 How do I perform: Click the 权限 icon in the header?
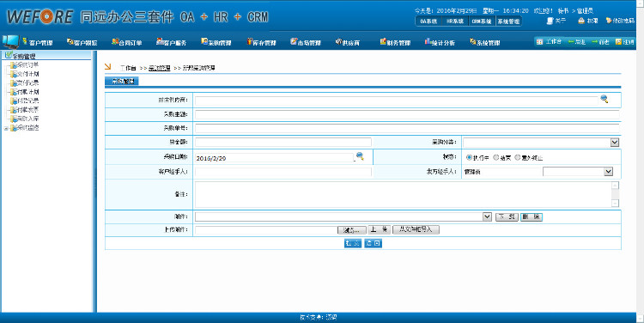click(x=581, y=21)
